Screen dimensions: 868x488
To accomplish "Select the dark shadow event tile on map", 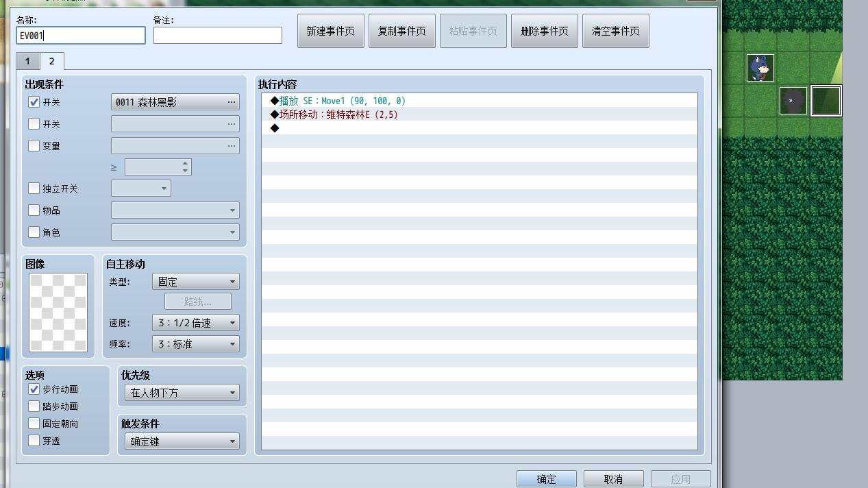I will coord(793,101).
